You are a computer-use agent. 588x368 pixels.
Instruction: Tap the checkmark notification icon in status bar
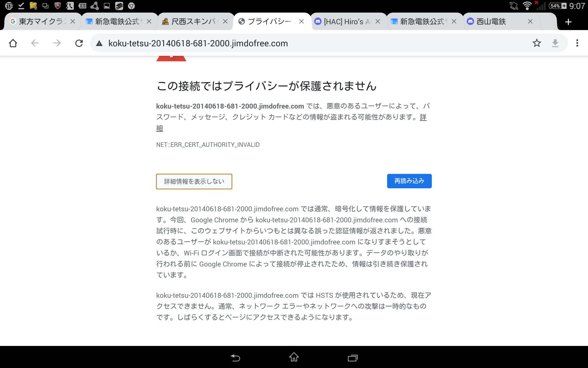(21, 6)
